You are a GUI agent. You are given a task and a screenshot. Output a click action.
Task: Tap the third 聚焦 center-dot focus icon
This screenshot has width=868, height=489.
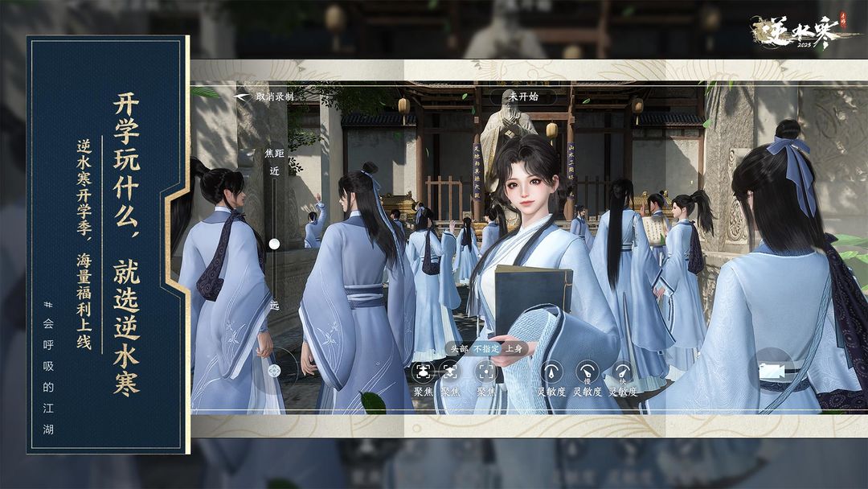click(x=485, y=372)
